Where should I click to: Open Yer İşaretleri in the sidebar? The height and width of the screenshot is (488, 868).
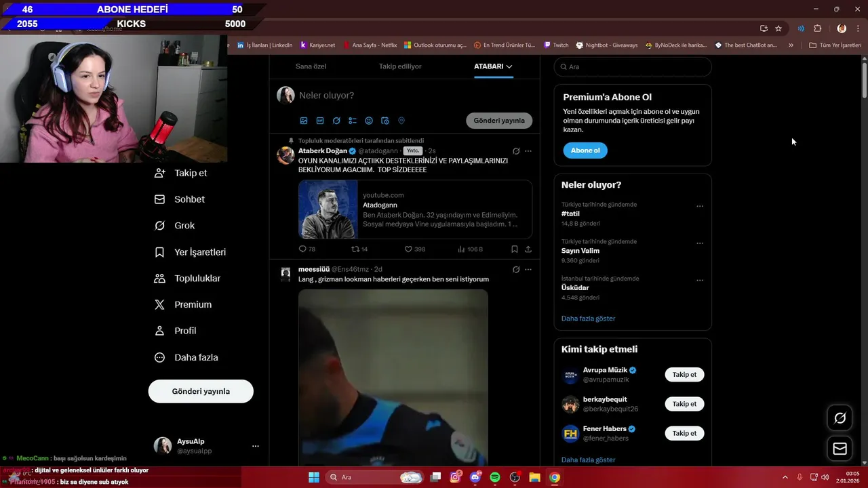(191, 252)
